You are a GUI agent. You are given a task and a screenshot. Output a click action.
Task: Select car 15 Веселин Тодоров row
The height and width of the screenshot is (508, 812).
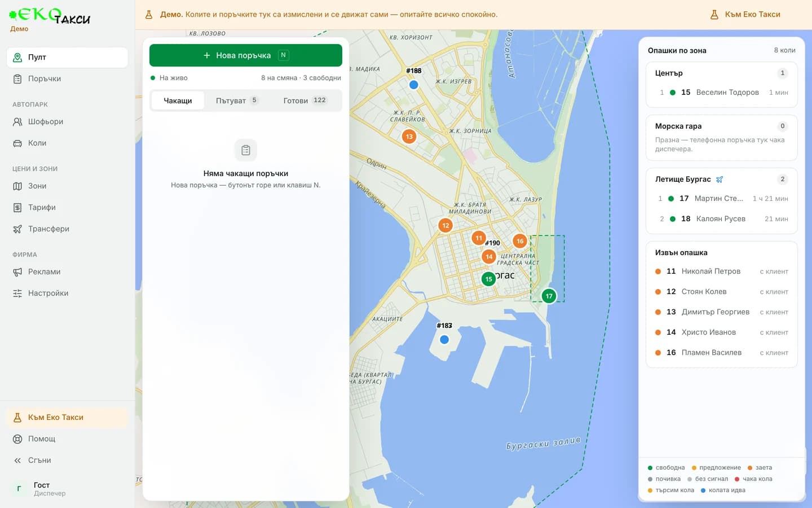722,93
